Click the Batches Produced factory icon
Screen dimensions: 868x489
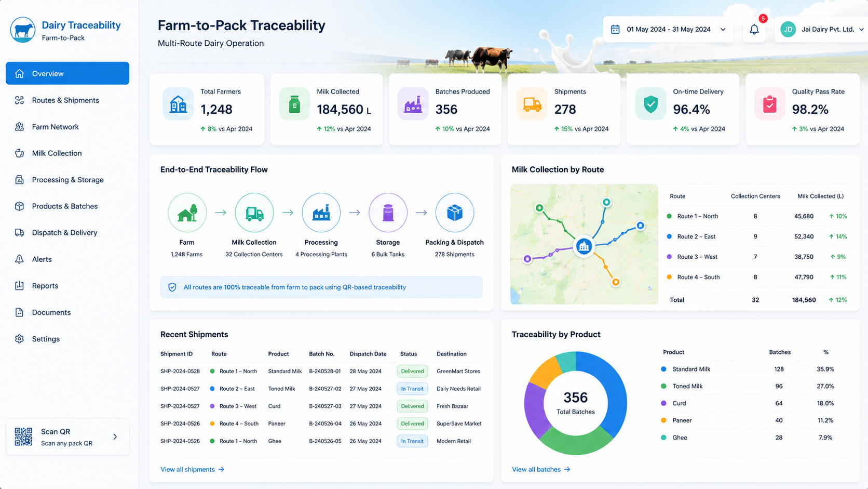point(413,104)
